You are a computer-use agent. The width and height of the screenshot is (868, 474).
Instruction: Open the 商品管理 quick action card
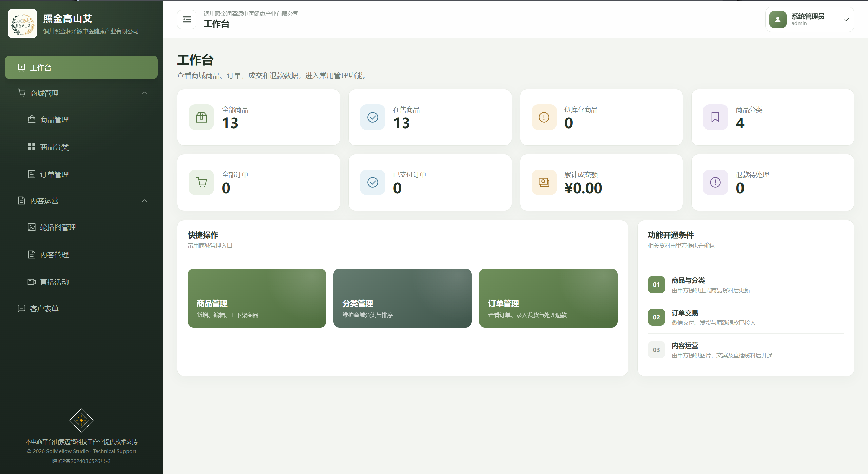click(257, 298)
